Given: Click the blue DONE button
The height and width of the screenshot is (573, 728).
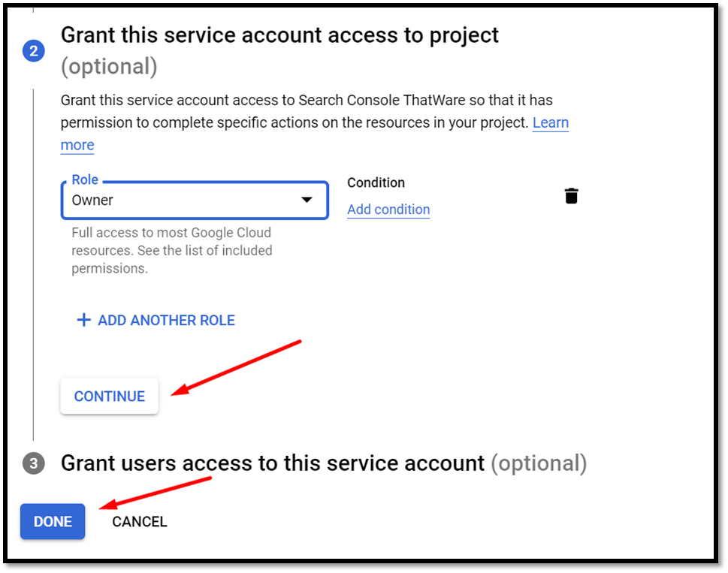Looking at the screenshot, I should 53,521.
